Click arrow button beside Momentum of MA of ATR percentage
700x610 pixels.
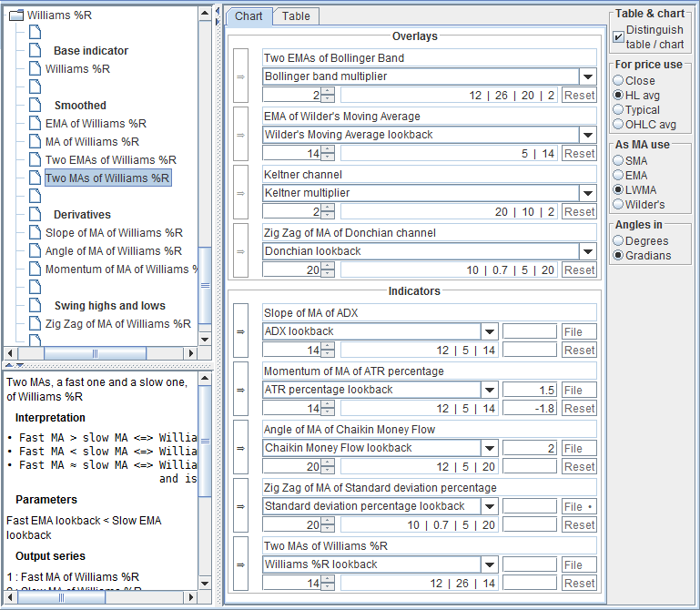(x=240, y=390)
